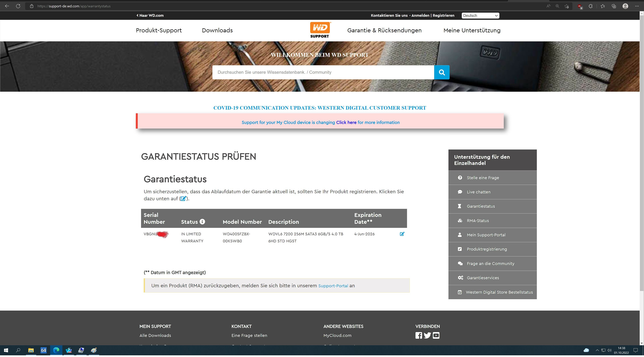
Task: Reload the page with refresh icon
Action: click(x=18, y=6)
